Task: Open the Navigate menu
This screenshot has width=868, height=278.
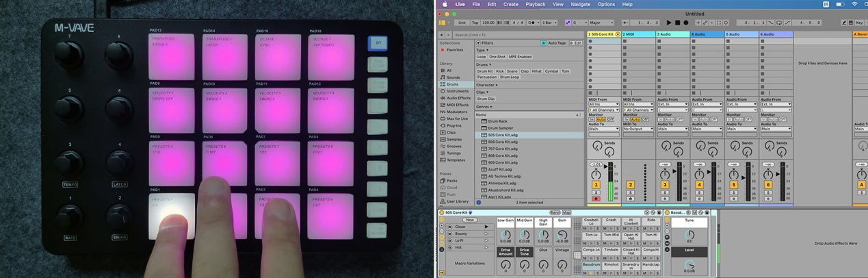Action: pos(580,4)
